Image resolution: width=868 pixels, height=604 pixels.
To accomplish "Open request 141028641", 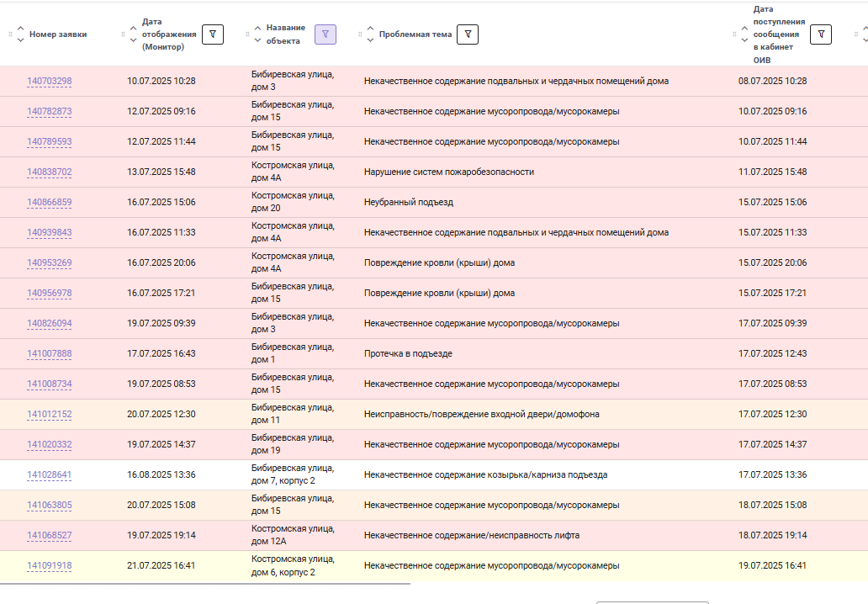I will (50, 474).
